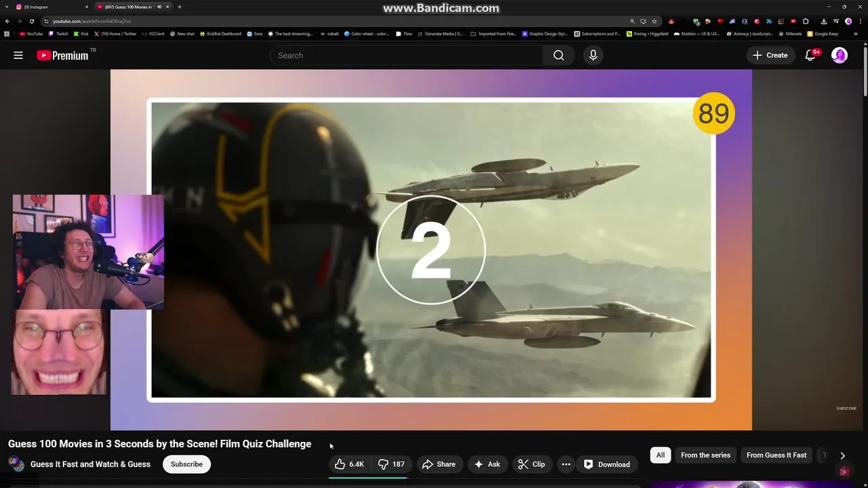Open the bookmarks apps grid icon

7,34
